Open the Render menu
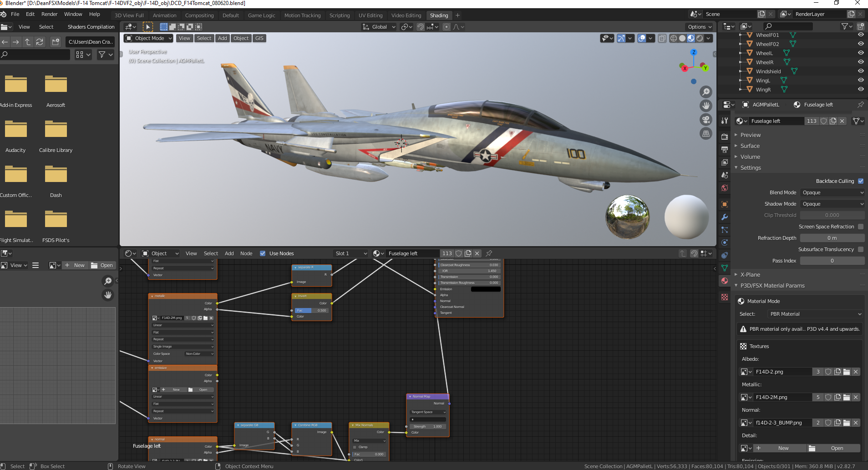This screenshot has height=470, width=868. tap(50, 14)
